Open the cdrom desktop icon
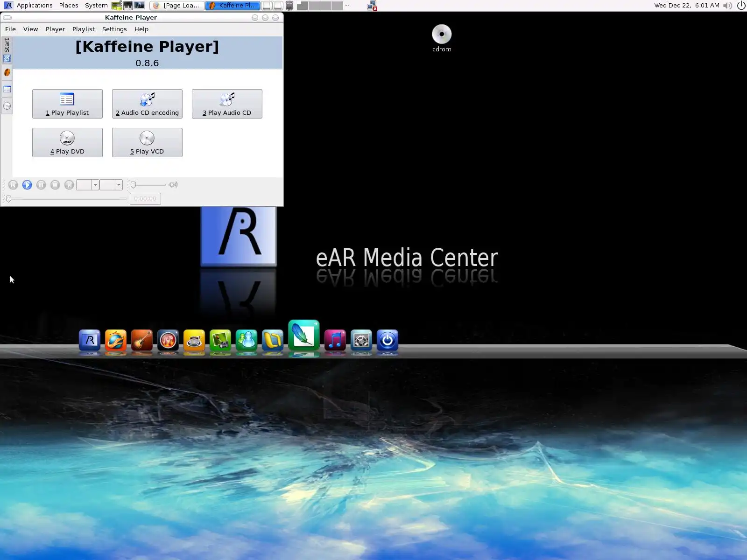This screenshot has height=560, width=747. pos(442,38)
